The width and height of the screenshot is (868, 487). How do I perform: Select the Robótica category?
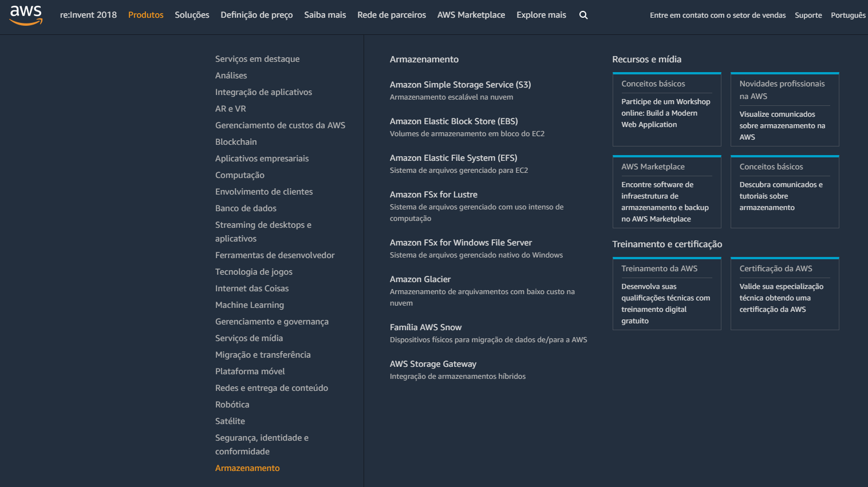click(232, 405)
